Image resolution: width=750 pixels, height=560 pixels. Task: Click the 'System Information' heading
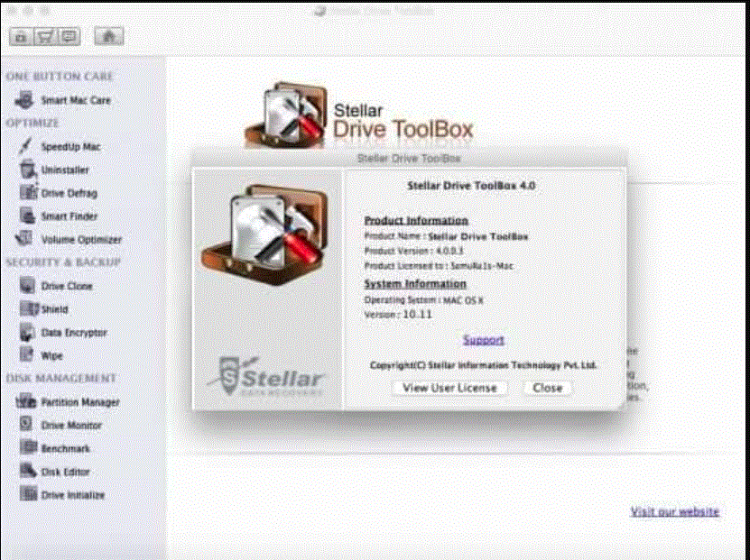point(415,284)
